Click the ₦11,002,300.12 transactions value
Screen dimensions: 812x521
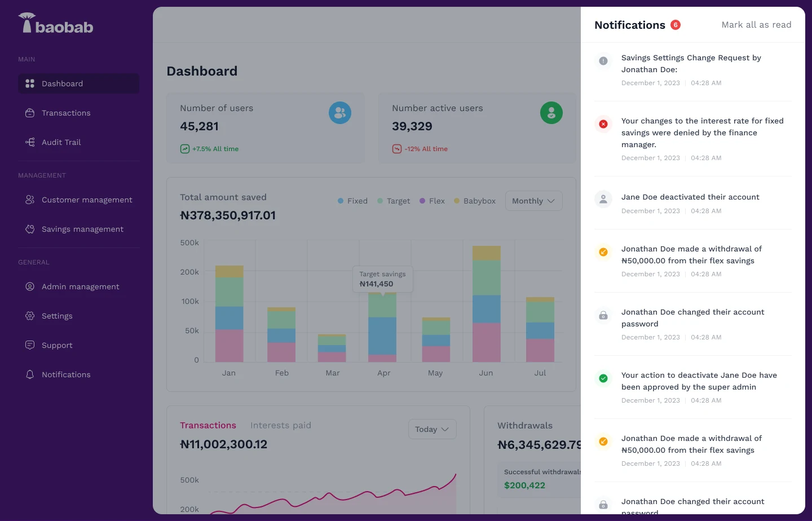(x=224, y=444)
